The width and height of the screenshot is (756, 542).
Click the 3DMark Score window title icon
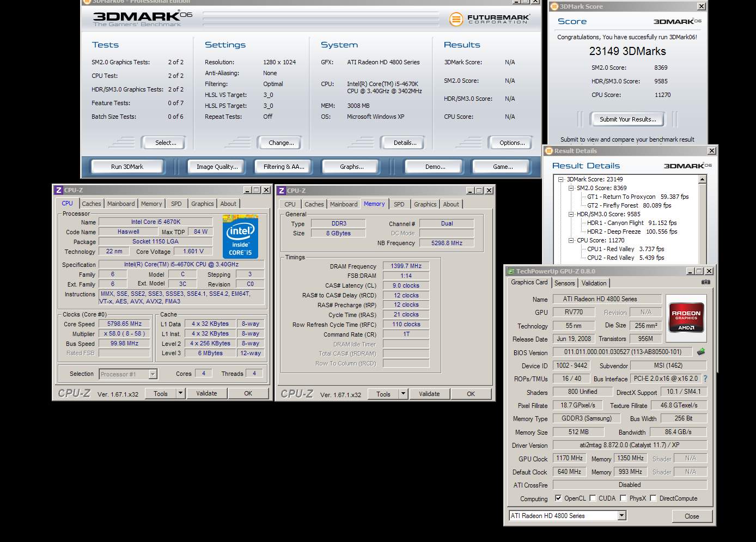[554, 7]
